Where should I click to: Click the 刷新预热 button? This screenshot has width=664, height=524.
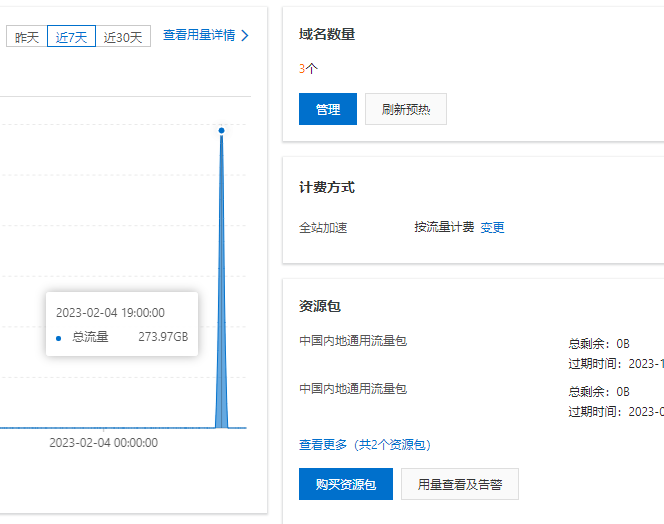point(405,110)
